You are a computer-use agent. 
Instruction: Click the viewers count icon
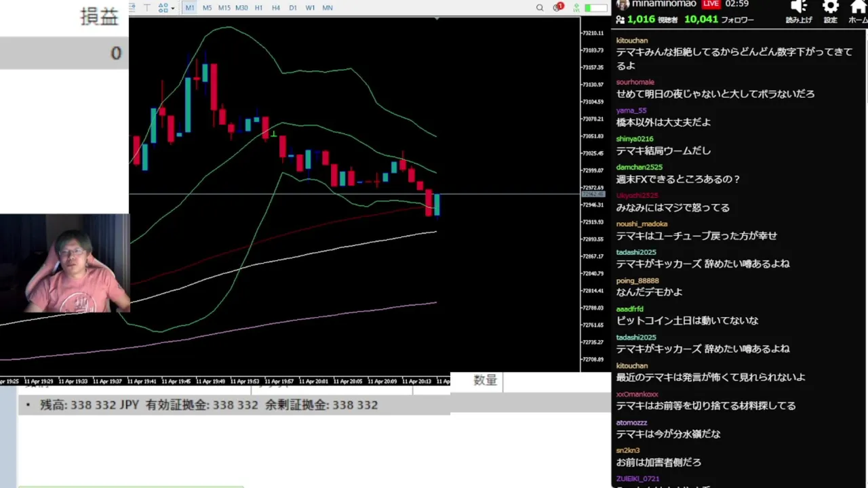click(x=620, y=20)
